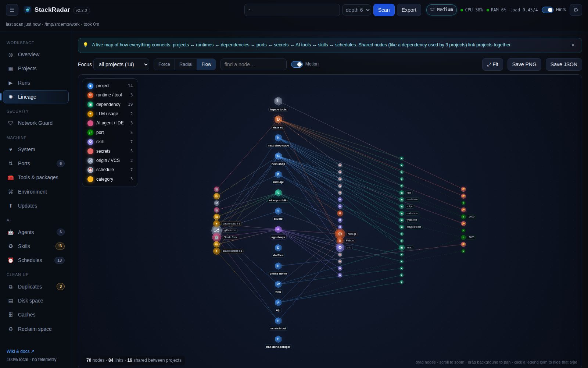
Task: Open the depth 6 dropdown
Action: pos(356,10)
